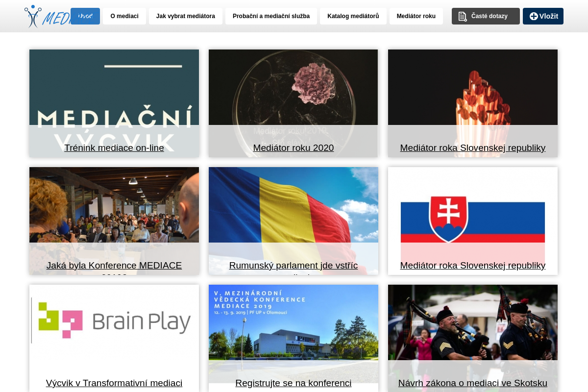Click the Časté dotazy button
The height and width of the screenshot is (392, 588).
(489, 16)
